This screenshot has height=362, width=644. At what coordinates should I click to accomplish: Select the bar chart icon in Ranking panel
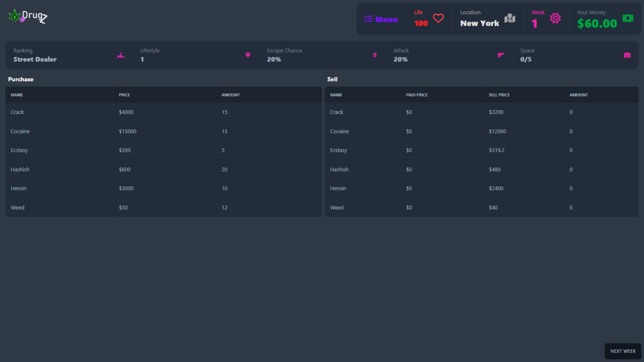coord(120,55)
